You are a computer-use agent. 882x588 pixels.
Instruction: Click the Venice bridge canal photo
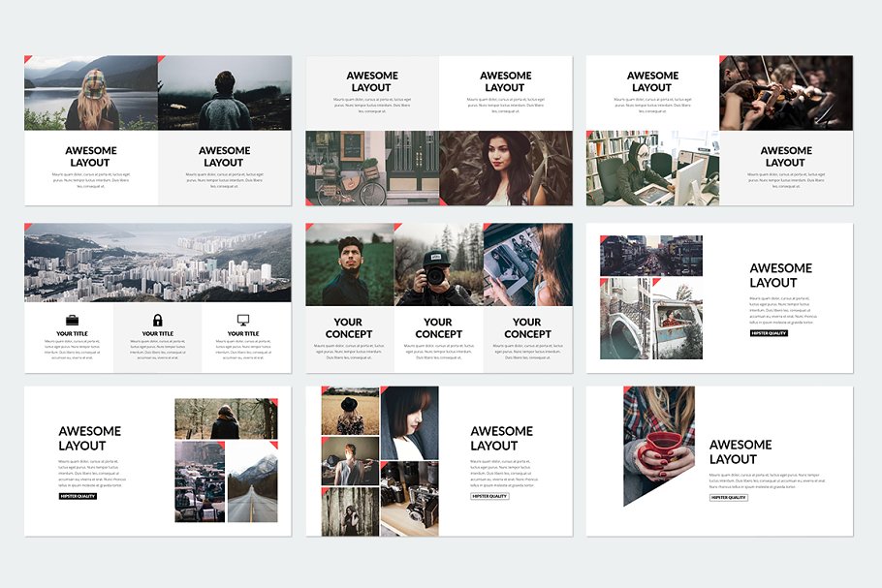coord(625,319)
